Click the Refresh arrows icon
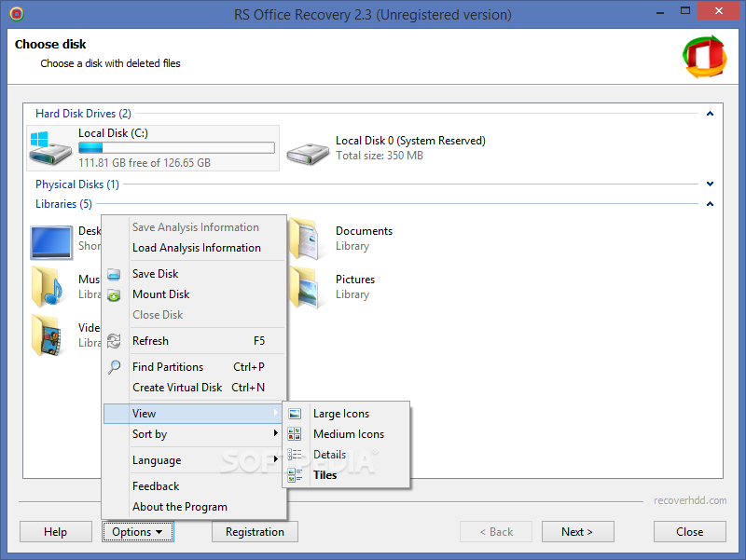The width and height of the screenshot is (746, 560). click(x=114, y=341)
